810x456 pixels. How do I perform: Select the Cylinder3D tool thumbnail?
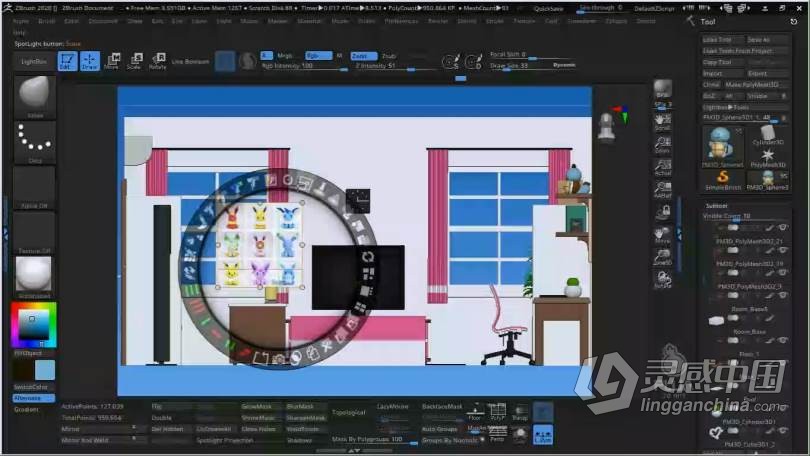click(768, 136)
